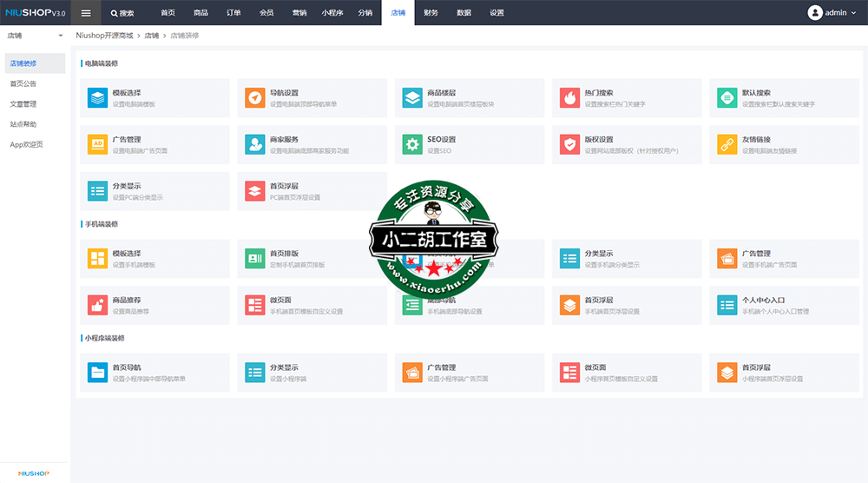
Task: Click the 首页公告 sidebar link
Action: (x=23, y=83)
